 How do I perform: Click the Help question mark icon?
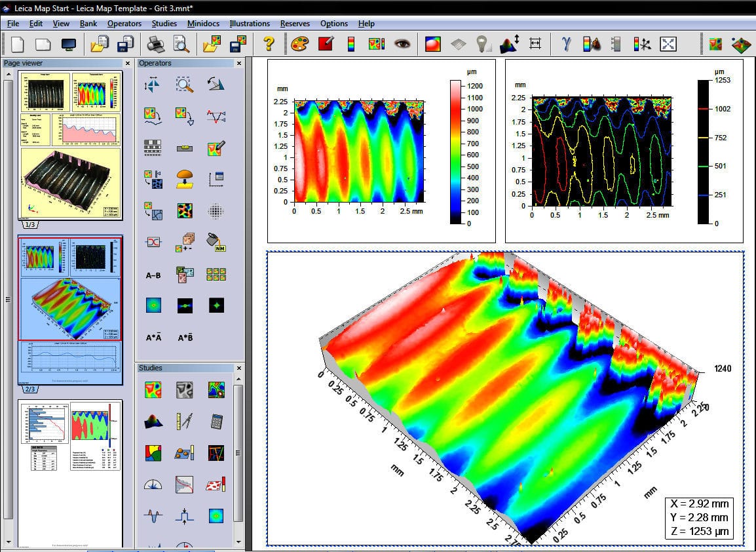[x=269, y=44]
